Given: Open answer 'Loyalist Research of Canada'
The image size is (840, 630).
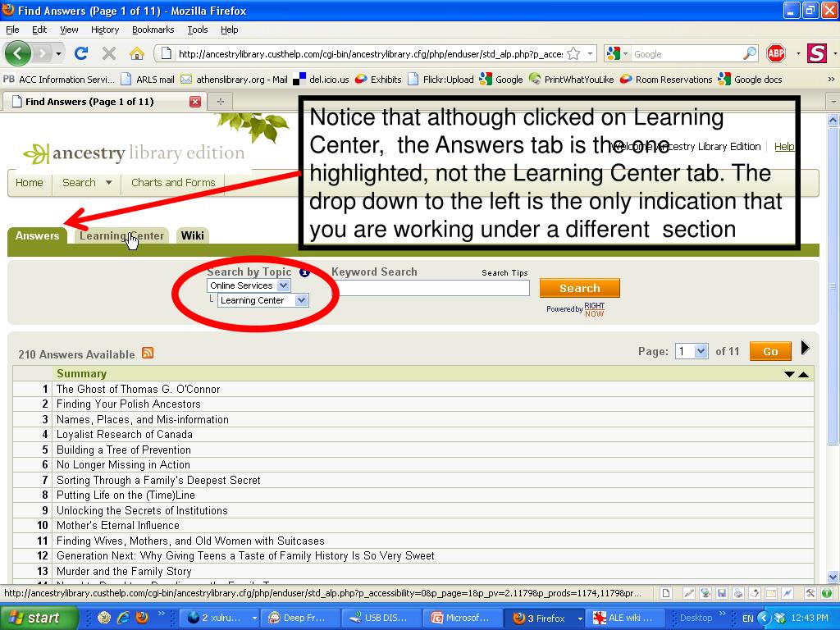Looking at the screenshot, I should click(125, 435).
